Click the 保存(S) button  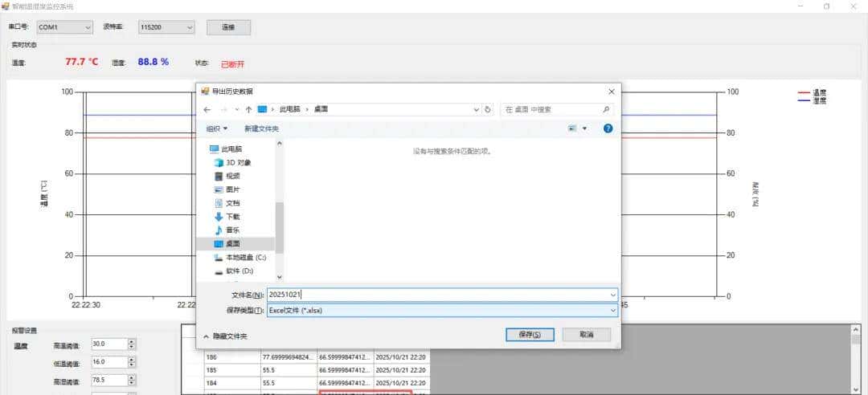pos(530,335)
